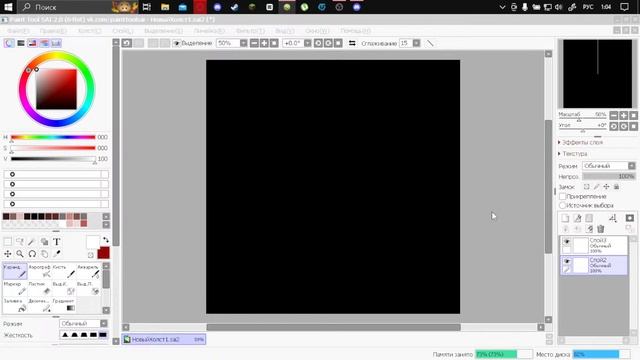Hide the Слой2 layer eye icon
The width and height of the screenshot is (640, 360).
567,261
